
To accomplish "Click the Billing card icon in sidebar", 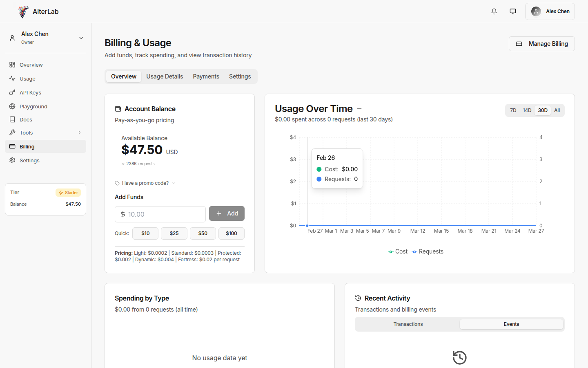I will coord(12,146).
